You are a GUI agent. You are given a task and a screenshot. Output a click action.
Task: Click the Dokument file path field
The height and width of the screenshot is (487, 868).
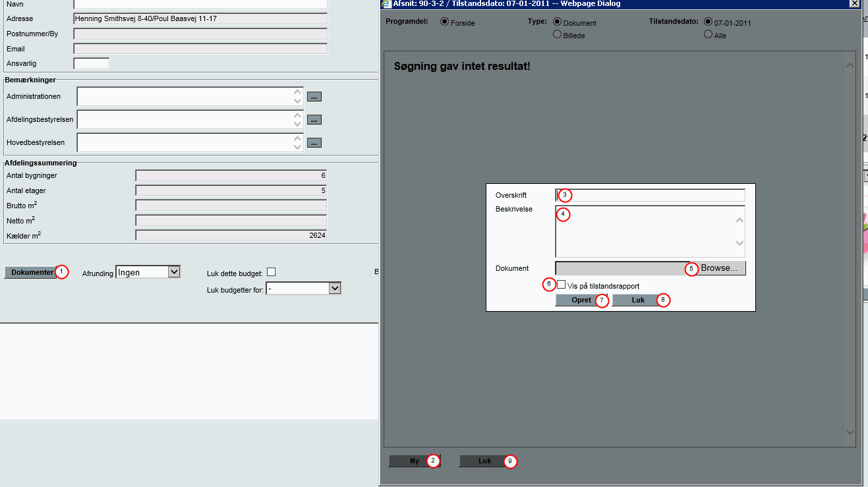[623, 268]
